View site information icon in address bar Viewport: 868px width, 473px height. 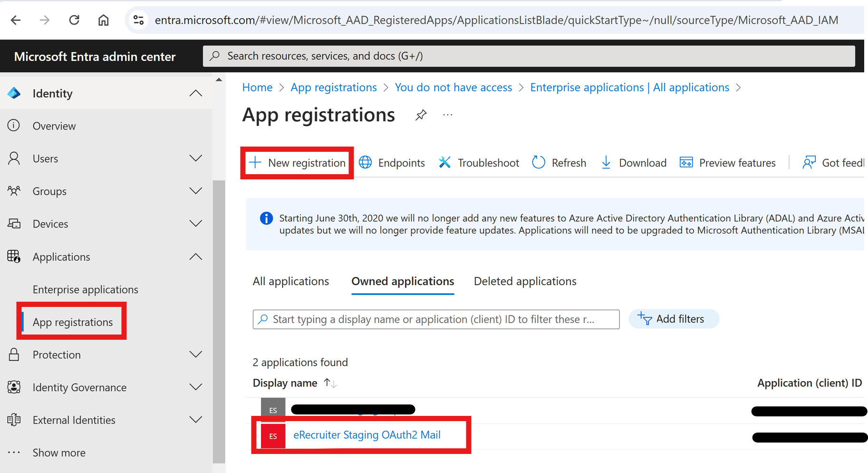pos(138,20)
